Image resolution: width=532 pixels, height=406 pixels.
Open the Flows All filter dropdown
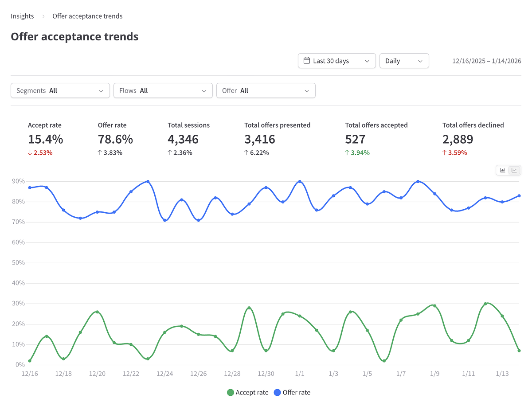(163, 90)
